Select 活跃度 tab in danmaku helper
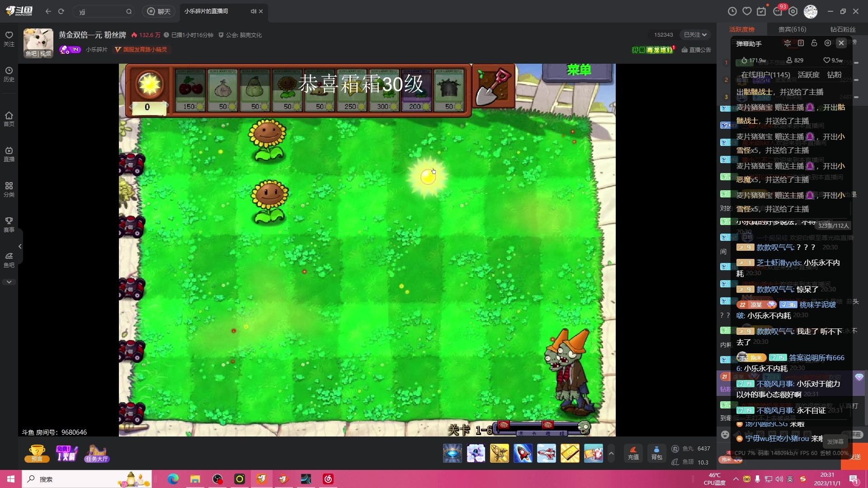This screenshot has width=868, height=488. 808,75
